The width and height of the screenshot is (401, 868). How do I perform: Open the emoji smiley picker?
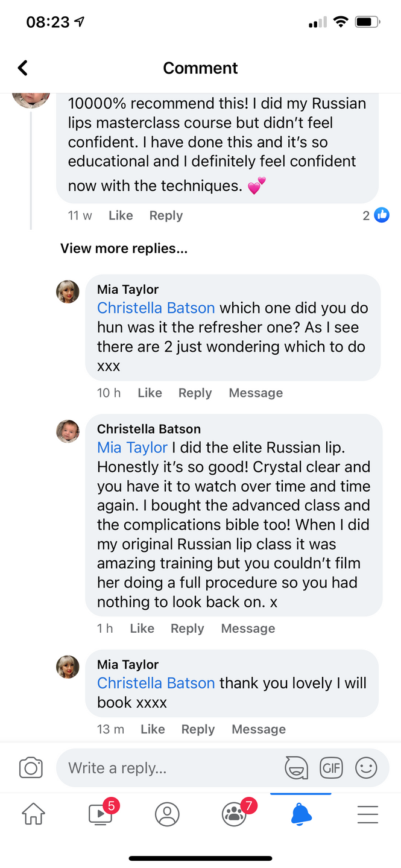(366, 768)
